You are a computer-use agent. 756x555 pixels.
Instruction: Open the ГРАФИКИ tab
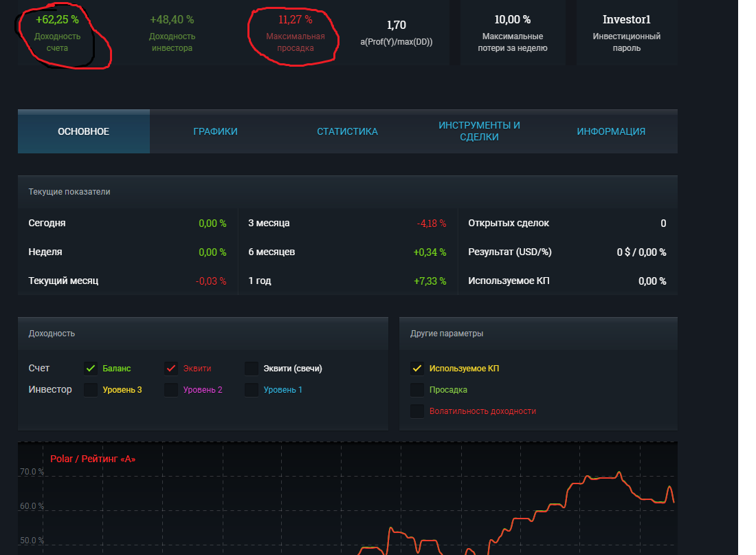215,131
